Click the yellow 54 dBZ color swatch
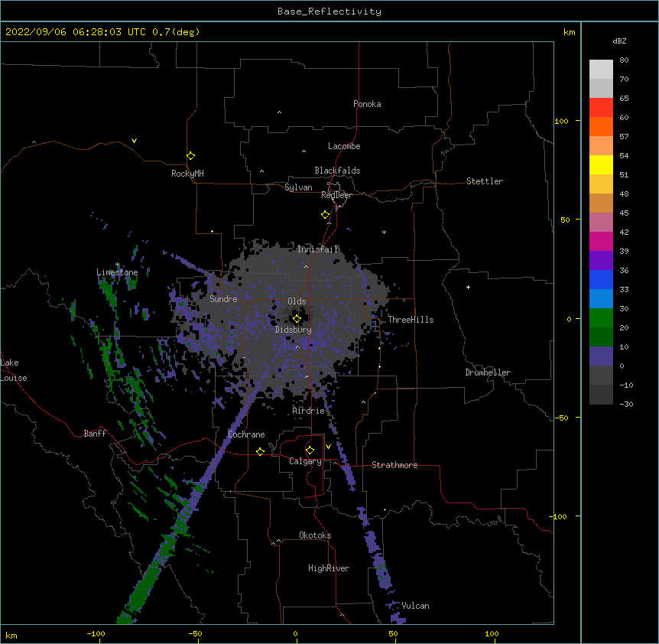The height and width of the screenshot is (644, 659). pos(601,164)
